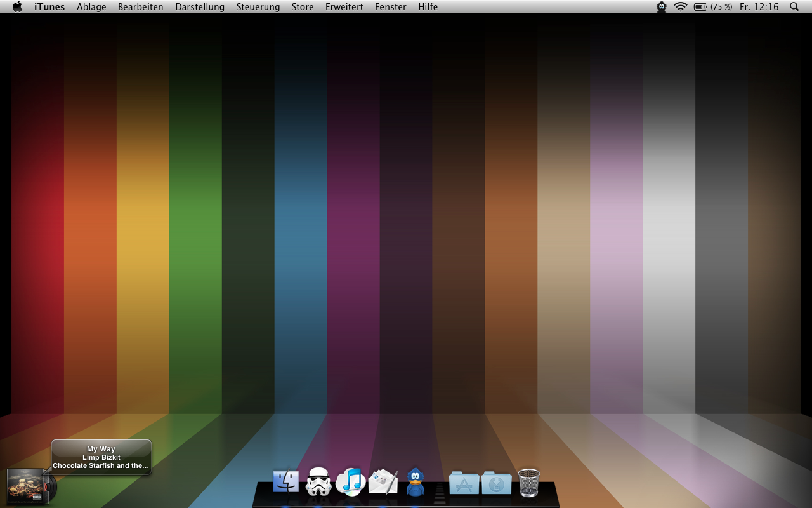Open the Bearbeiten menu
The image size is (812, 508).
coord(141,7)
